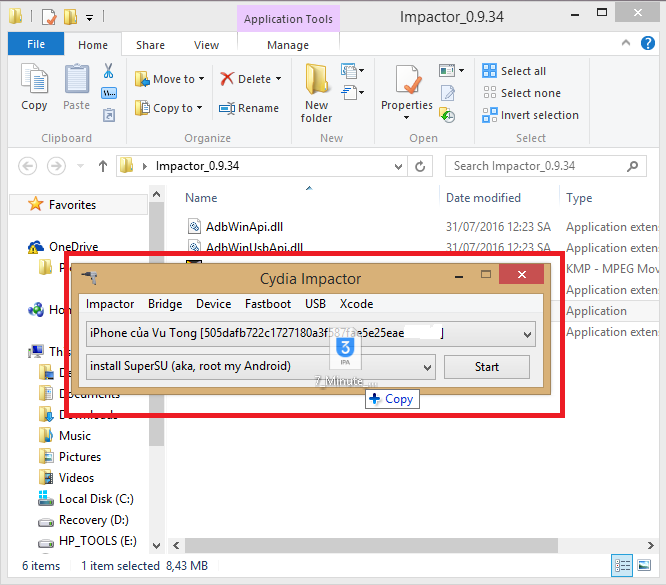Click the Search Impactor_0.9.34 field
The height and width of the screenshot is (585, 666).
[546, 166]
